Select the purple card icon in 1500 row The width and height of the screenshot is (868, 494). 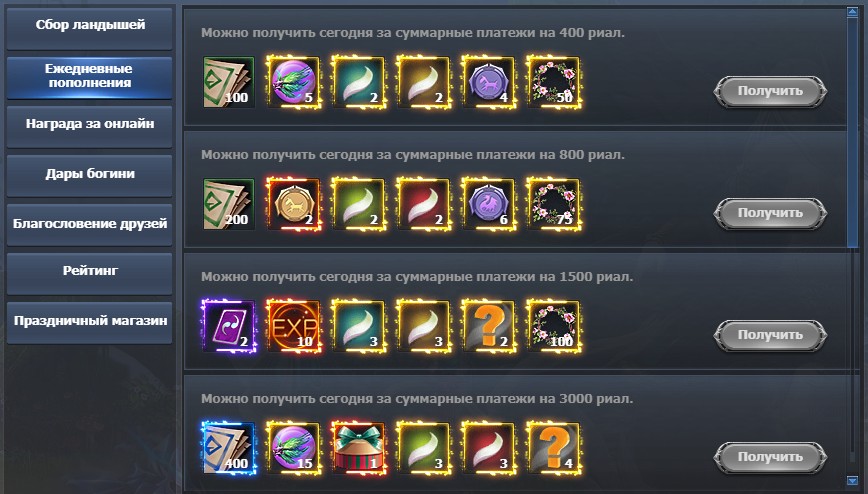point(229,326)
